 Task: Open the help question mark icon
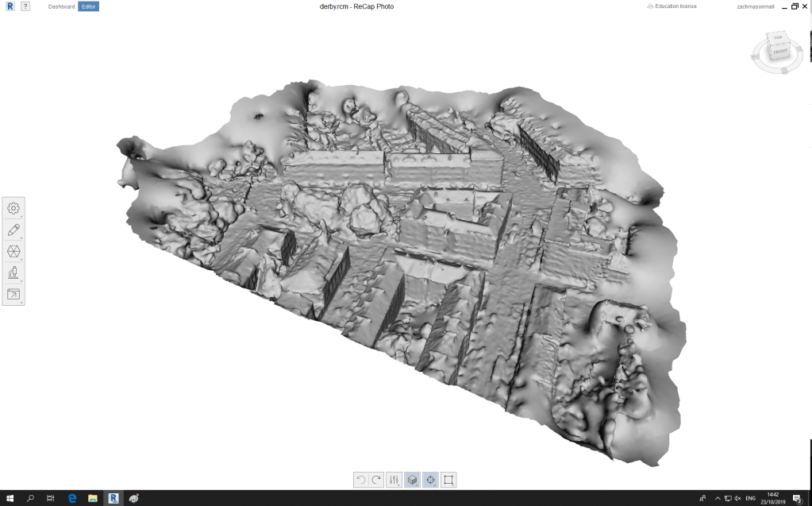[x=25, y=6]
